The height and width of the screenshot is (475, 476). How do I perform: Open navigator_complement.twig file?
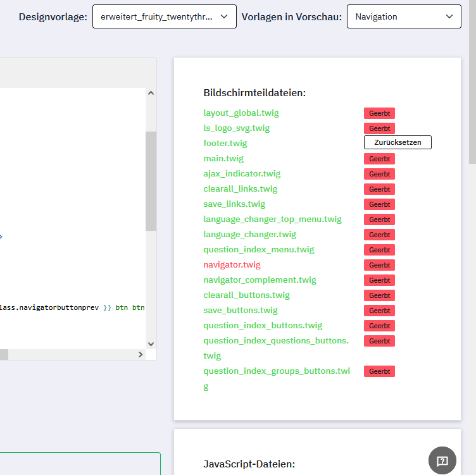260,280
